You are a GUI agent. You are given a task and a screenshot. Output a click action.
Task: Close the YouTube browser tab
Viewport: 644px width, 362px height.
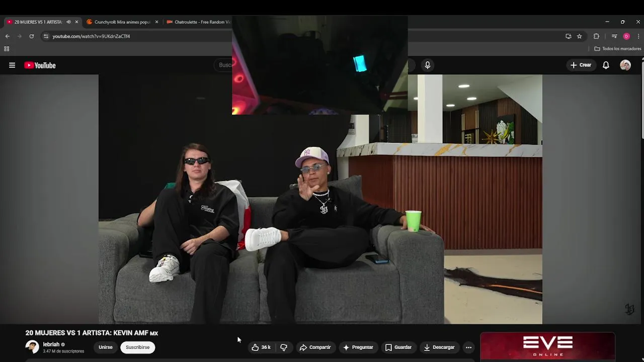point(76,22)
